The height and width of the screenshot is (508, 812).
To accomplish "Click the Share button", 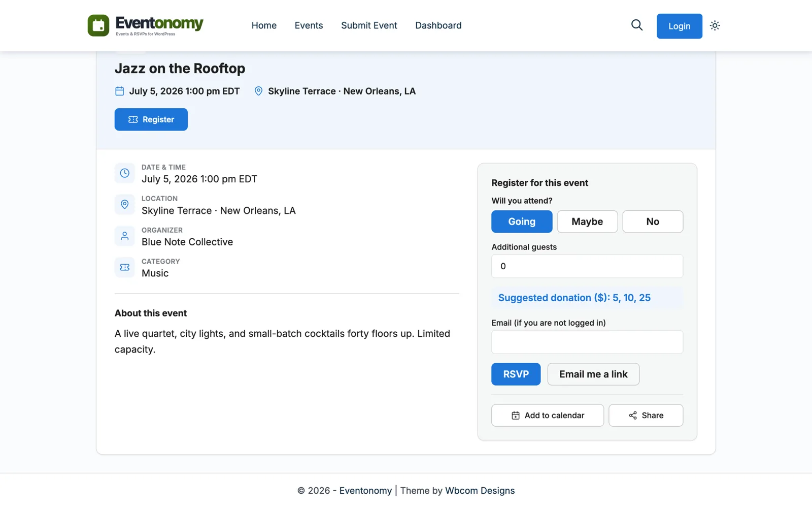I will [x=646, y=416].
